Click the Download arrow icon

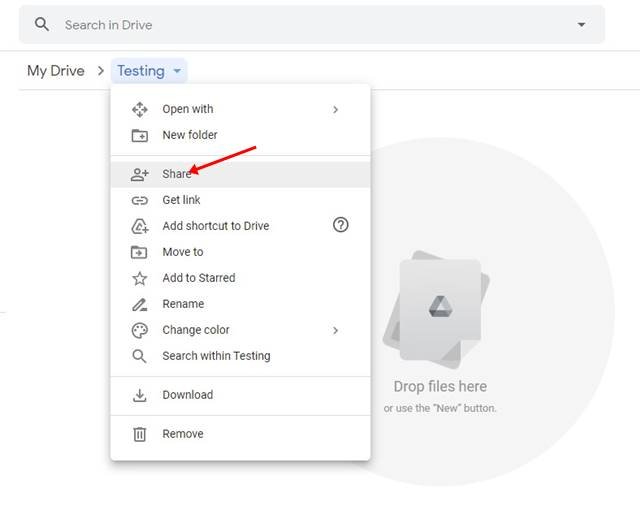point(140,395)
